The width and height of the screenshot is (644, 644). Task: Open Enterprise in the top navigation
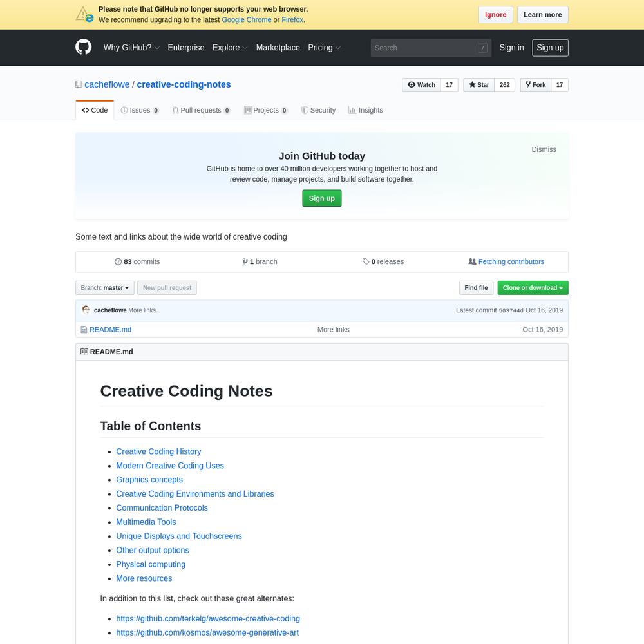[x=186, y=48]
